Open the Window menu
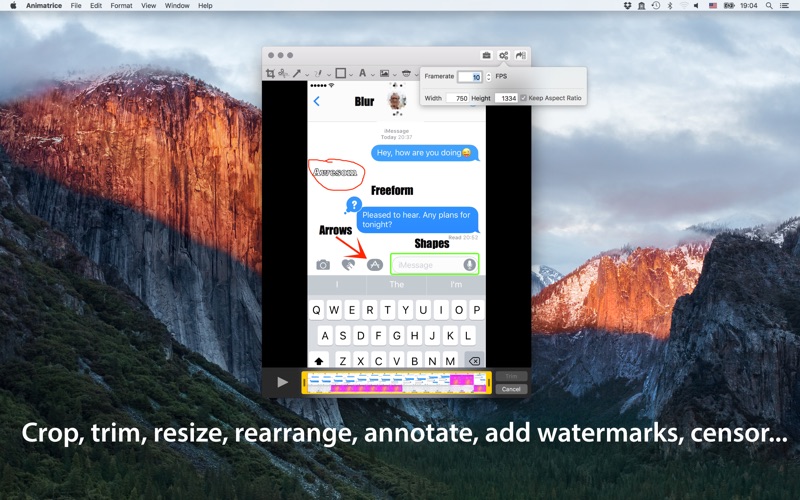 point(177,6)
